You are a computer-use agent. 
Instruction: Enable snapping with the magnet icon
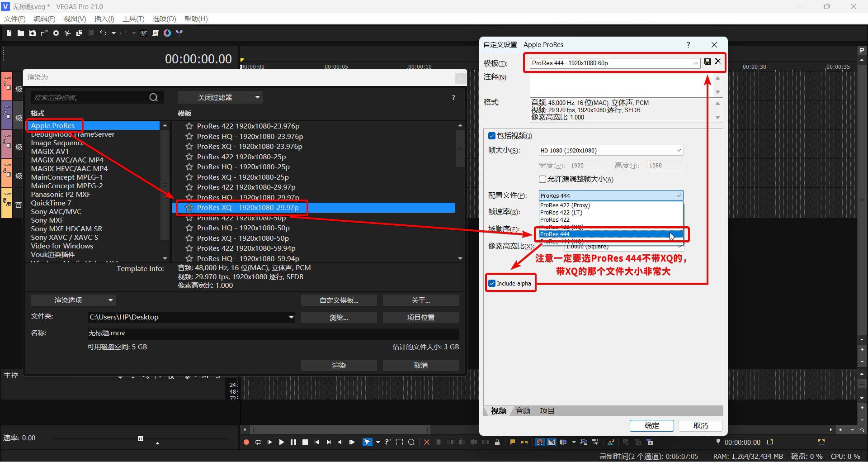click(x=540, y=442)
